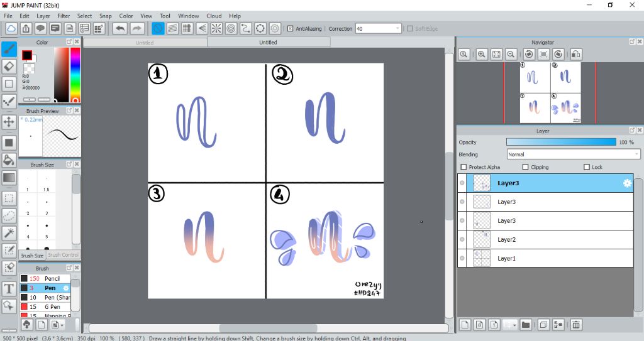The height and width of the screenshot is (341, 644).
Task: Toggle visibility of Layer1
Action: [x=462, y=259]
